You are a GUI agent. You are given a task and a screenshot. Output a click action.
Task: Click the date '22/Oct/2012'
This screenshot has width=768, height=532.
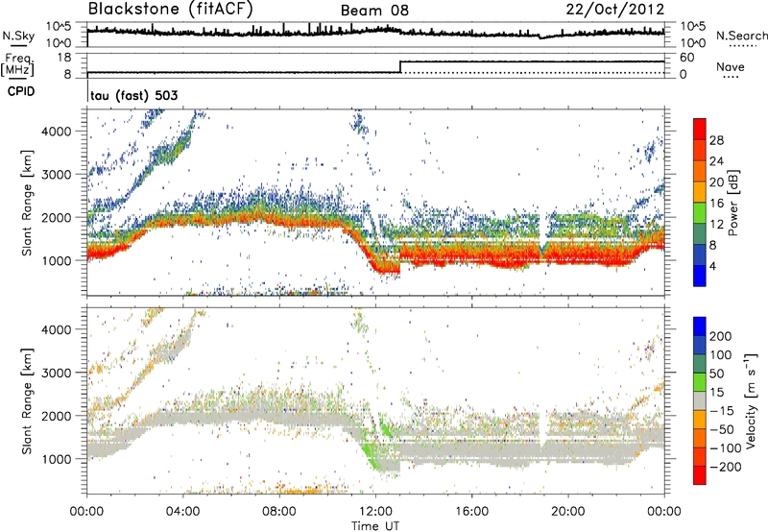point(615,10)
